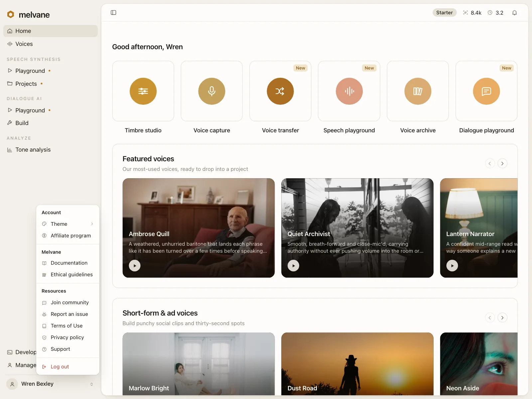The image size is (532, 399).
Task: Play Lantern Narrator voice preview
Action: pyautogui.click(x=452, y=266)
